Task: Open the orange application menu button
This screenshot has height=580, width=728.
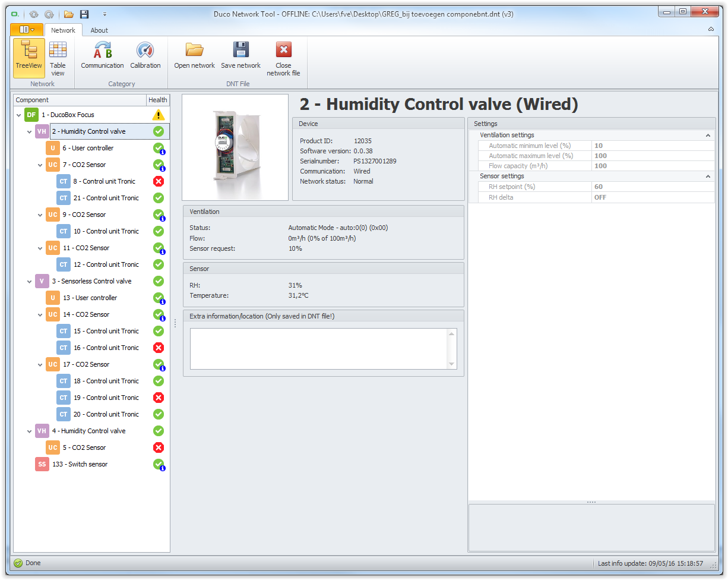Action: coord(26,29)
